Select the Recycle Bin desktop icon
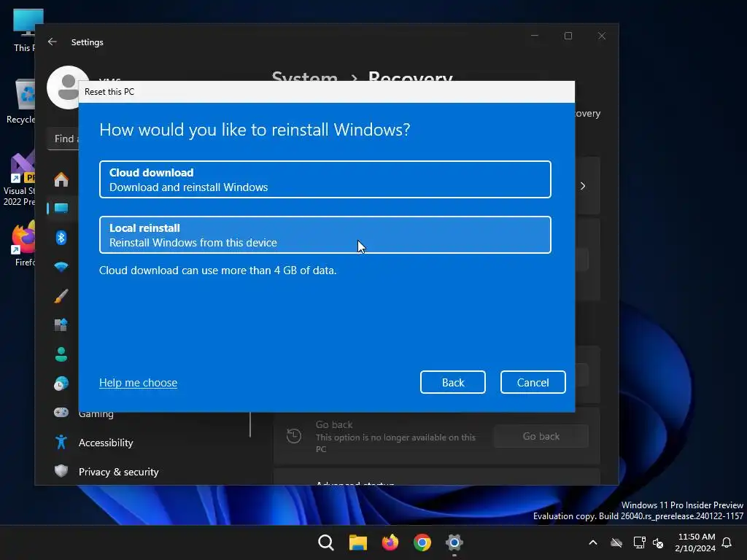Image resolution: width=747 pixels, height=560 pixels. point(21,101)
